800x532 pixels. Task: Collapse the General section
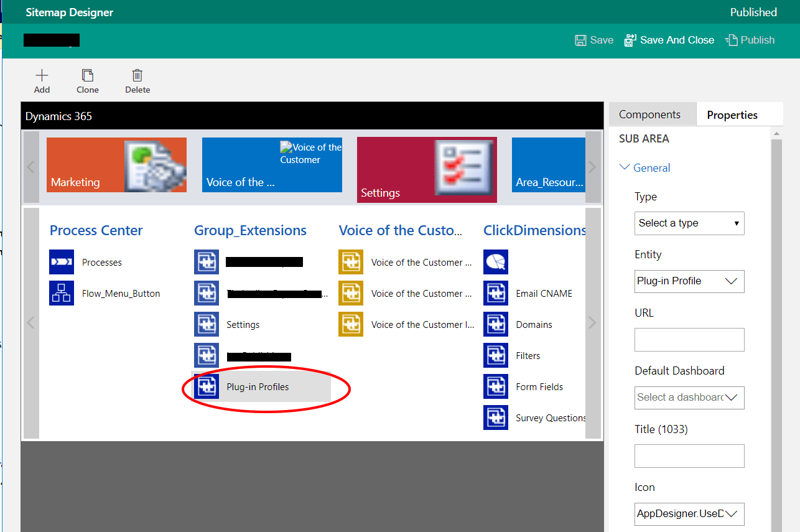pyautogui.click(x=645, y=167)
